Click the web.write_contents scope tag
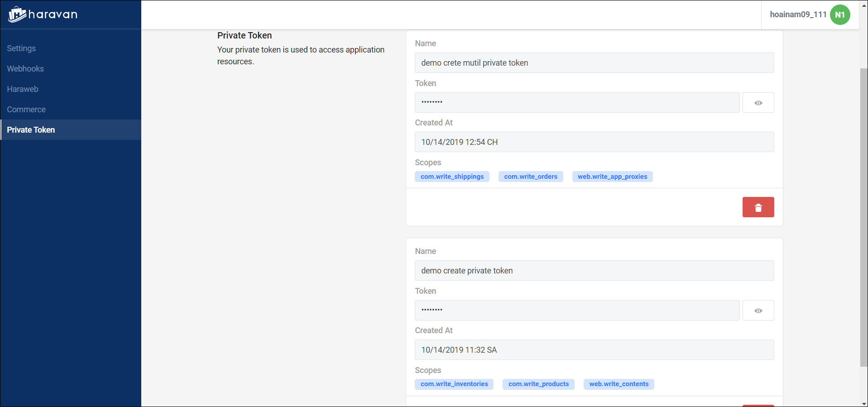 (x=619, y=384)
